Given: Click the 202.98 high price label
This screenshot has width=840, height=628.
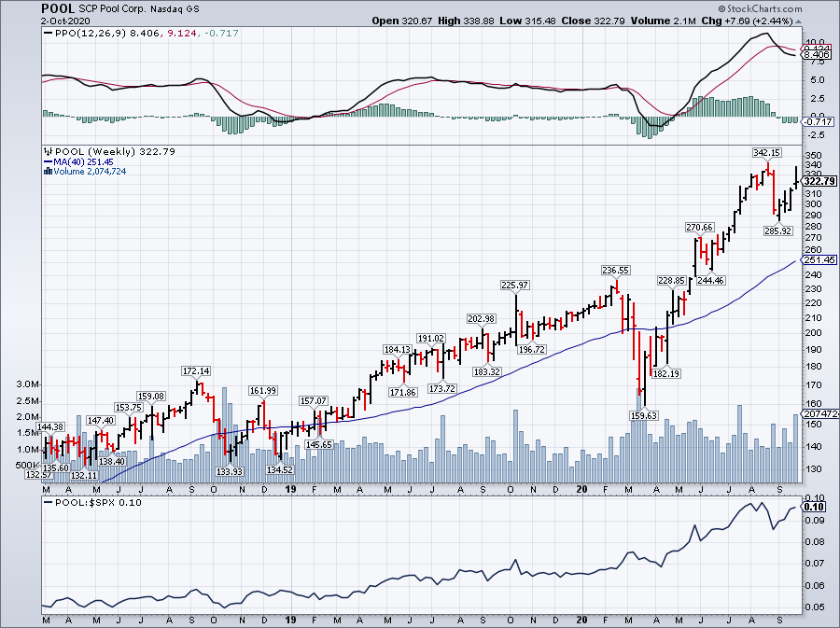Looking at the screenshot, I should (x=481, y=318).
